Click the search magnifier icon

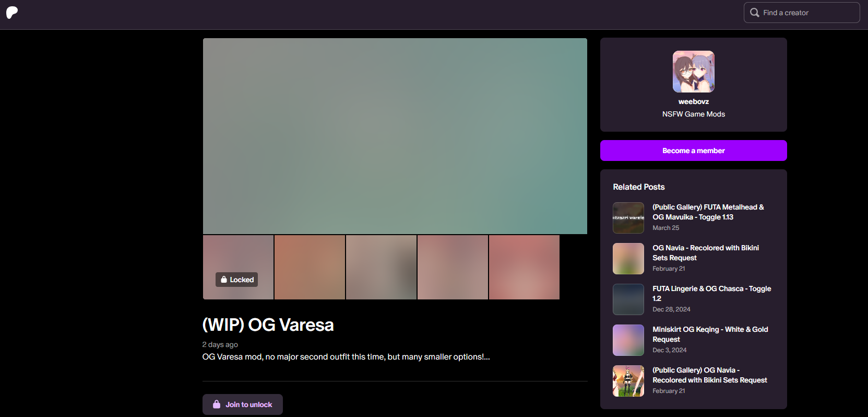[x=754, y=13]
